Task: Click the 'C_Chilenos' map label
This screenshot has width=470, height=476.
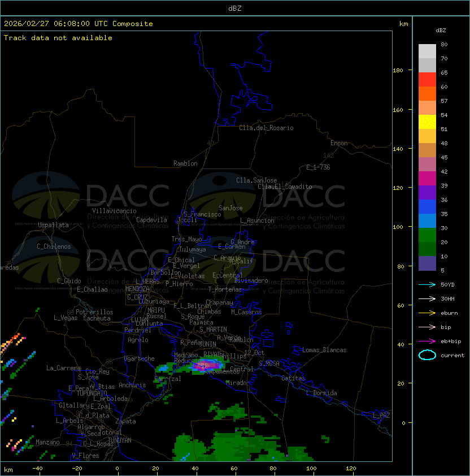Action: (54, 246)
